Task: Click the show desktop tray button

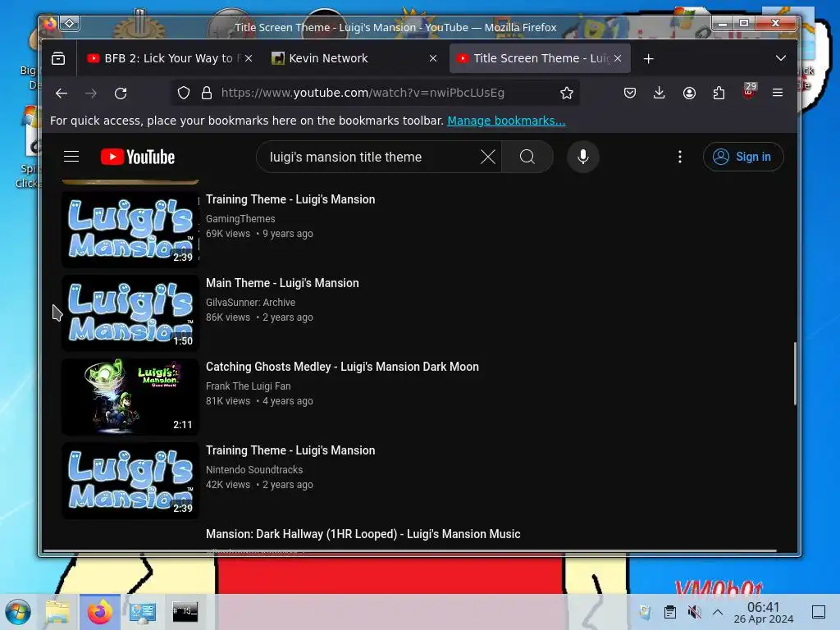Action: coord(819,612)
